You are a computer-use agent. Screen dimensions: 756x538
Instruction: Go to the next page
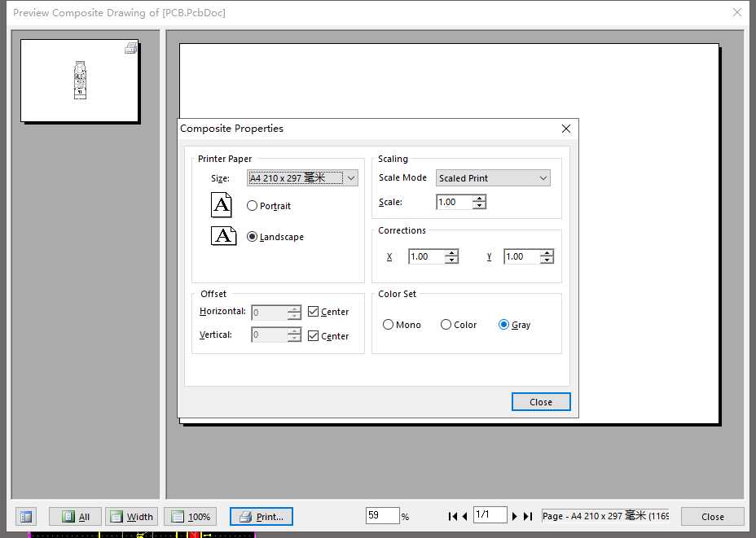[x=514, y=516]
